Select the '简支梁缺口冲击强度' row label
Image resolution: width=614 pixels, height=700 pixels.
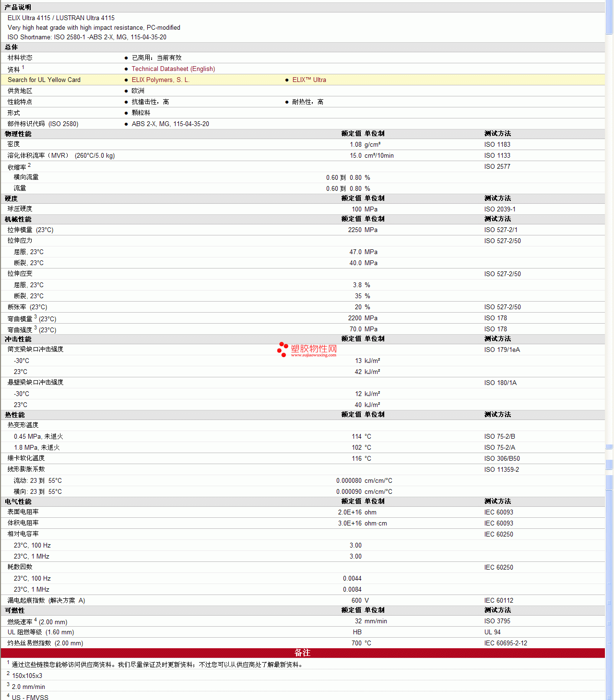click(x=35, y=350)
